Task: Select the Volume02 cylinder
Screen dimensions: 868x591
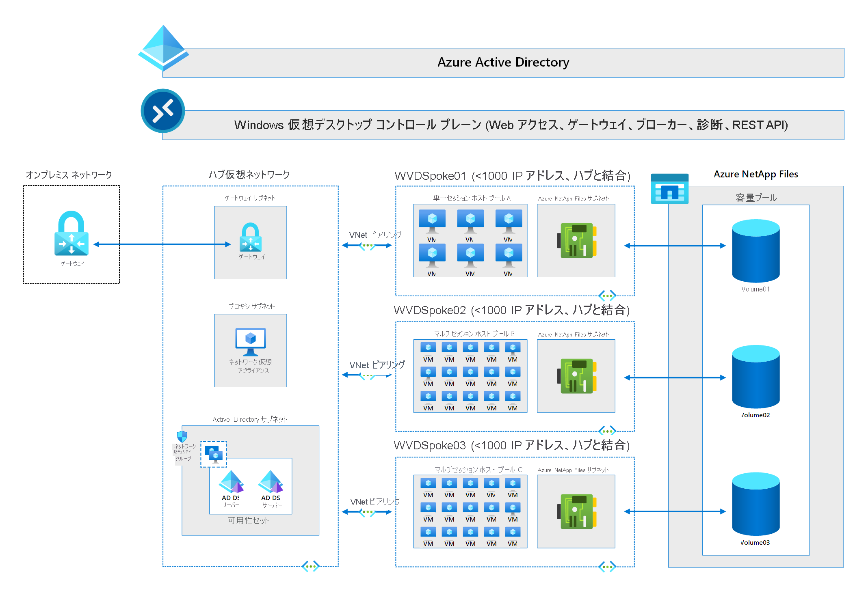Action: pos(756,377)
